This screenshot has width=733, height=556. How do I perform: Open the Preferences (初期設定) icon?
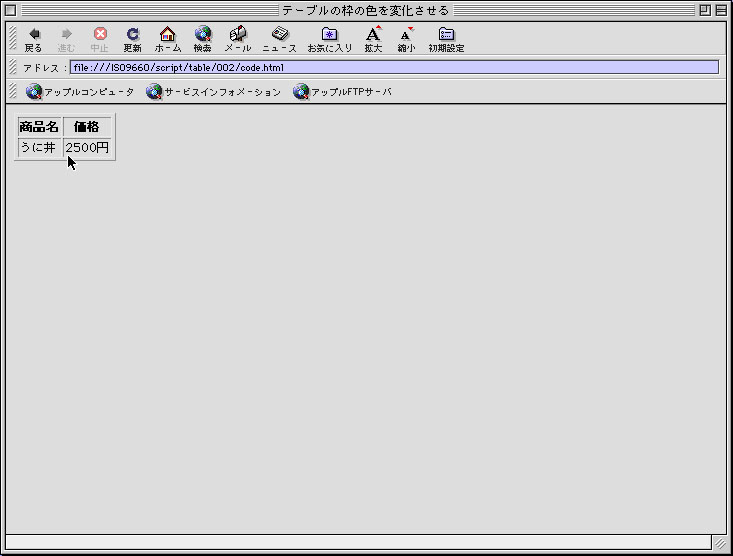(446, 34)
